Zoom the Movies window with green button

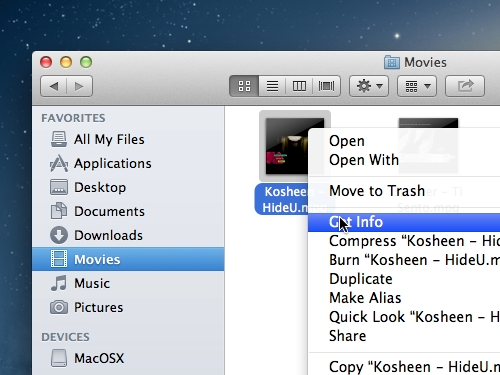(86, 62)
